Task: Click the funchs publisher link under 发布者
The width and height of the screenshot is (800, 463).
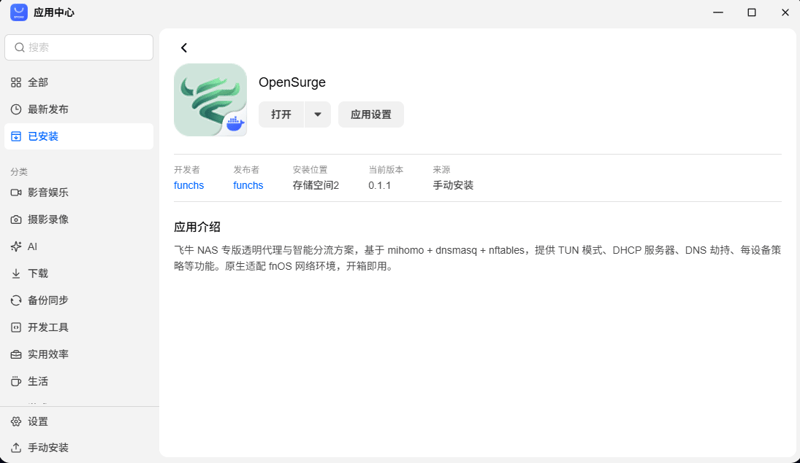Action: click(x=248, y=185)
